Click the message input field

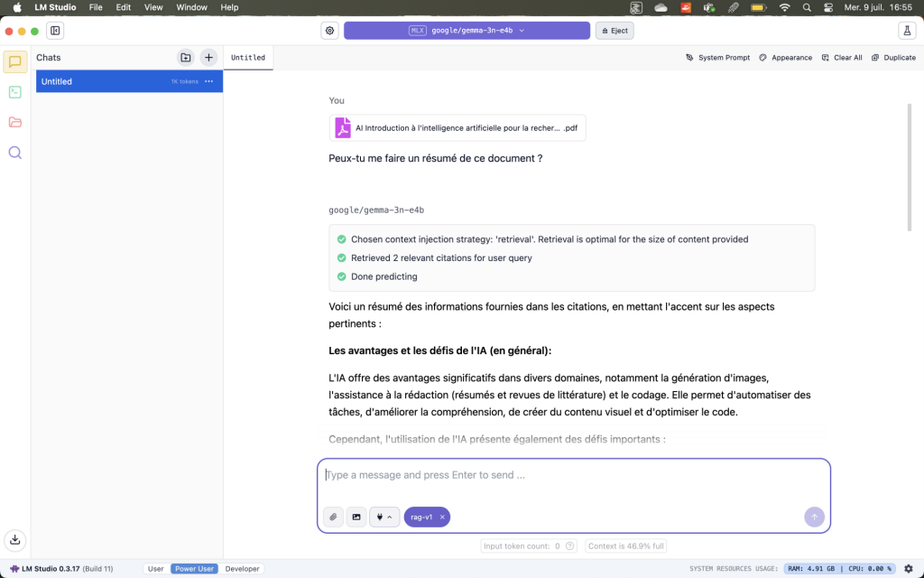573,475
